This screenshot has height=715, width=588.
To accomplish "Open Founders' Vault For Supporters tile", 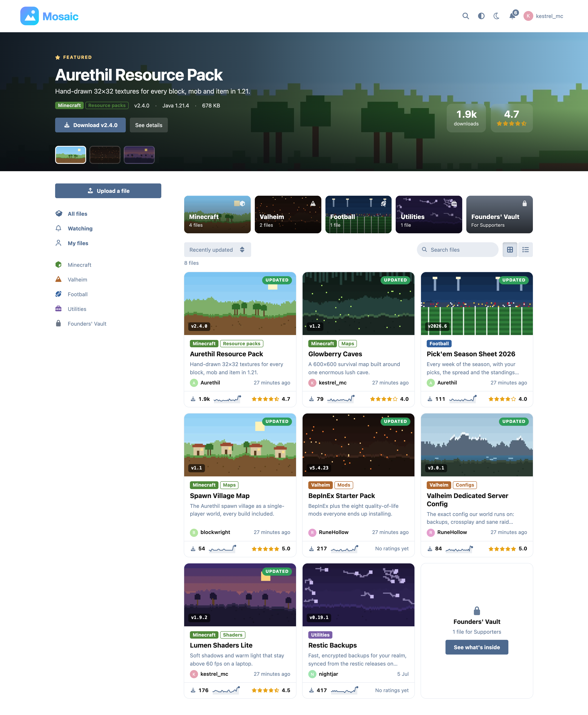I will [x=499, y=214].
